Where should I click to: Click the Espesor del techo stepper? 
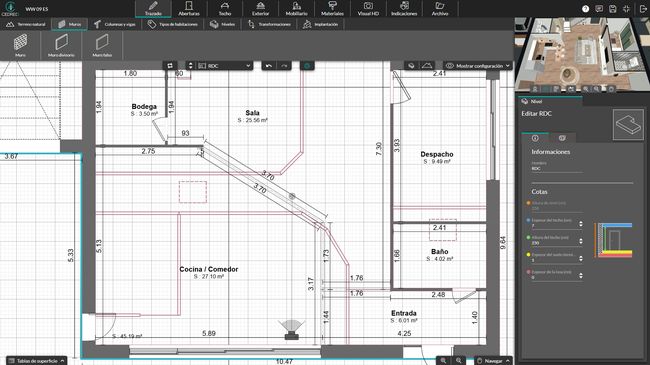pyautogui.click(x=580, y=224)
